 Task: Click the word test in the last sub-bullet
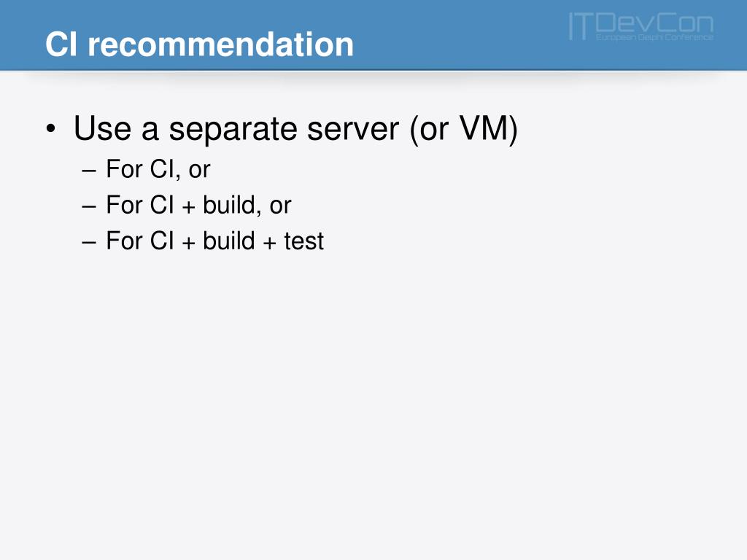[x=304, y=241]
